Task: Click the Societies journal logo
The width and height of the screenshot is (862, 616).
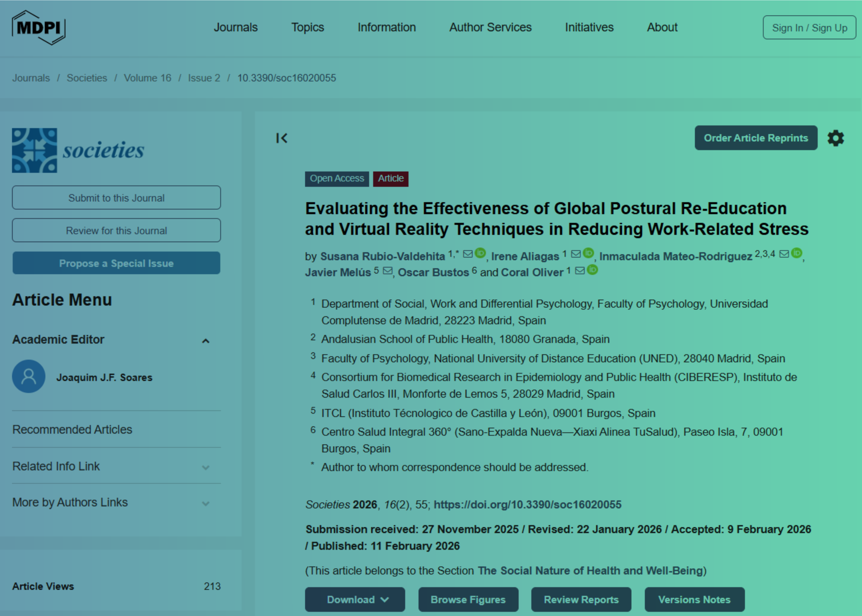Action: tap(78, 150)
